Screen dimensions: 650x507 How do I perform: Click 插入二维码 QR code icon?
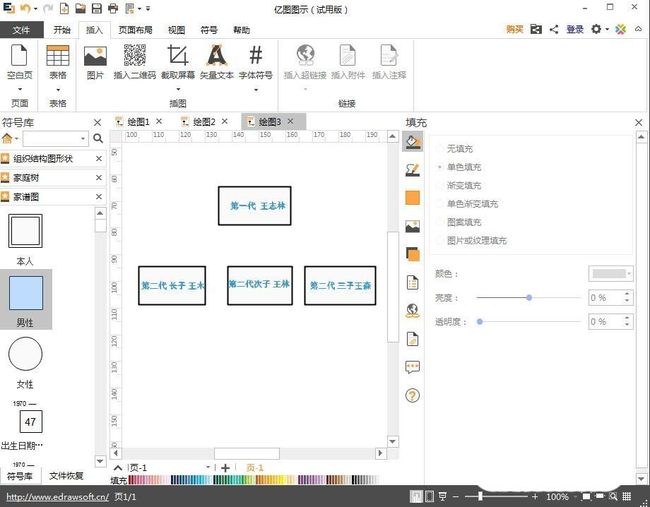[x=135, y=62]
